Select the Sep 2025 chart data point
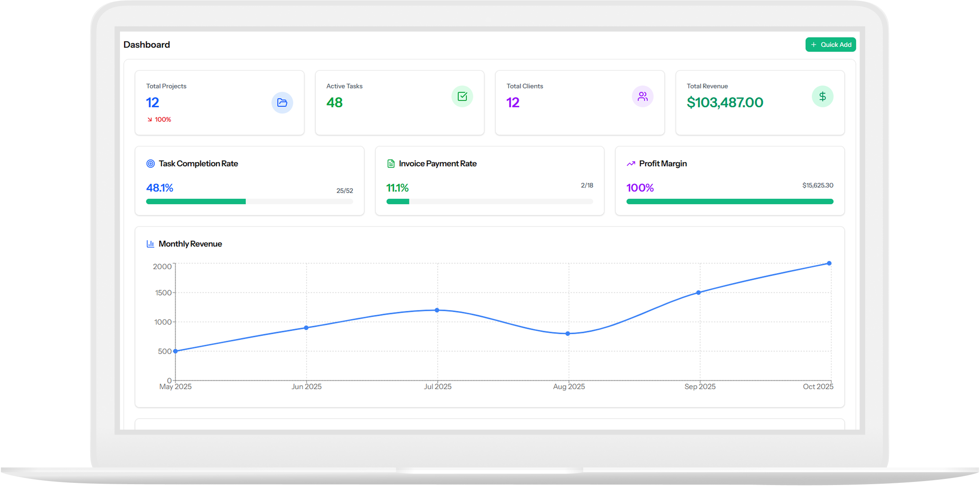Image resolution: width=980 pixels, height=489 pixels. click(698, 292)
